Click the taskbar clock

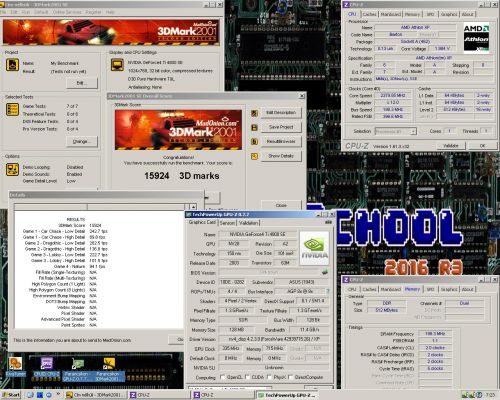point(490,395)
